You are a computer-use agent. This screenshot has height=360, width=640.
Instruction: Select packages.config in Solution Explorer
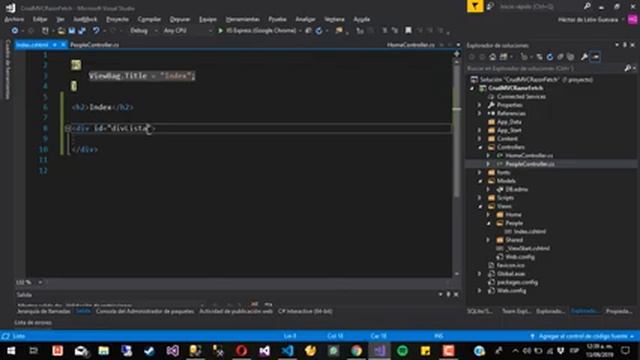[x=517, y=282]
